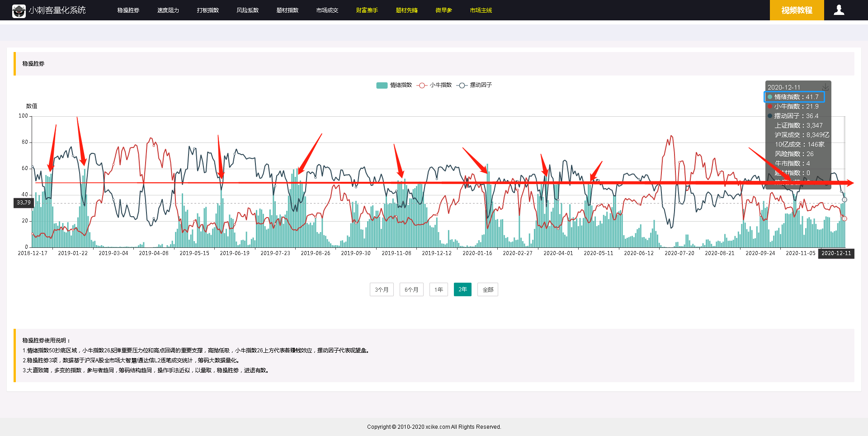Click the chart download icon
Screen dimensions: 868x436
pyautogui.click(x=826, y=87)
